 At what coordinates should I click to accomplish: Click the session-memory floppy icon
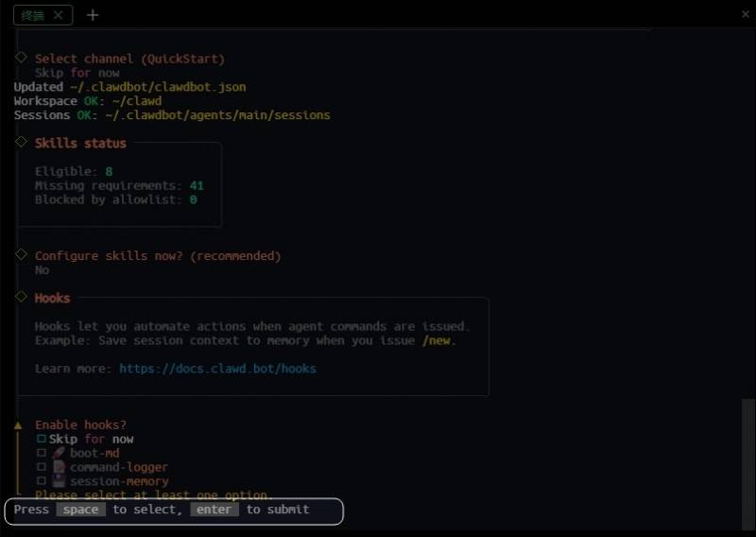point(59,480)
